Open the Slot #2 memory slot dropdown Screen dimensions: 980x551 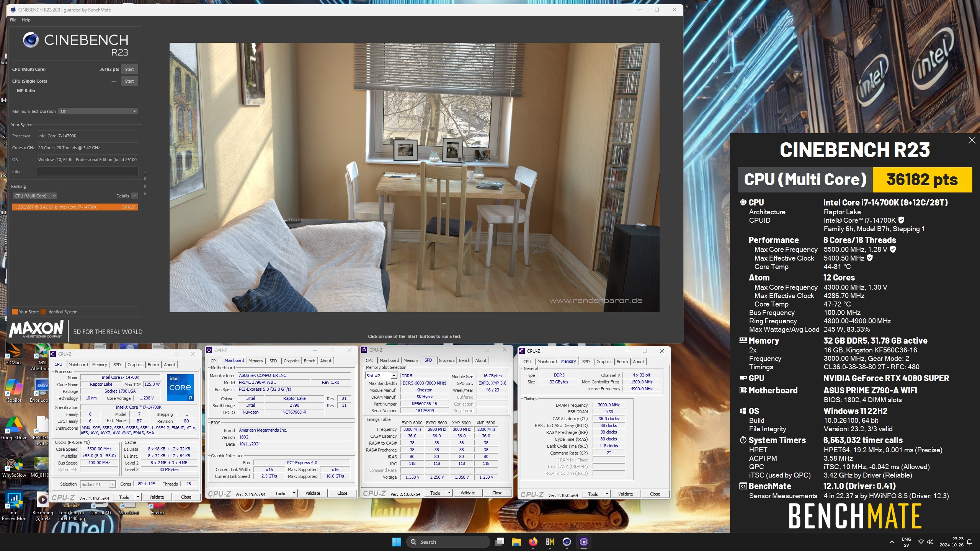[381, 376]
